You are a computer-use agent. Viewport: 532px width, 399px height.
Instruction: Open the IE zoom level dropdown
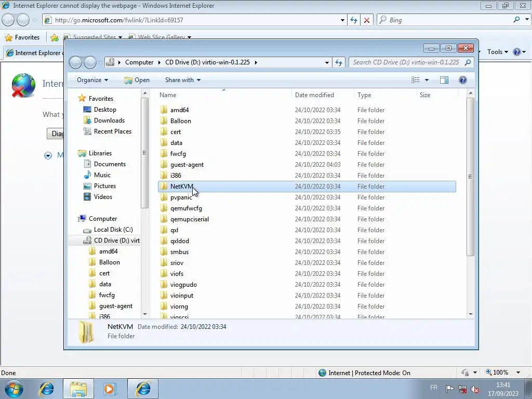518,373
